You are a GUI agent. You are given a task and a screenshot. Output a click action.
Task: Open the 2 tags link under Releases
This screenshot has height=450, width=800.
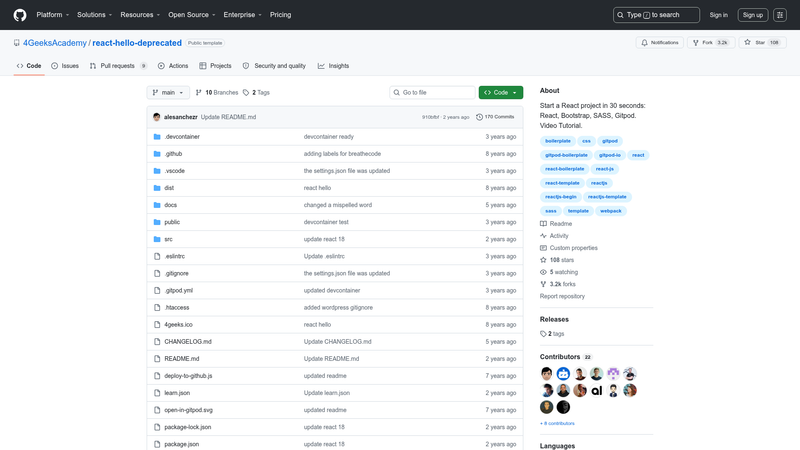coord(552,334)
